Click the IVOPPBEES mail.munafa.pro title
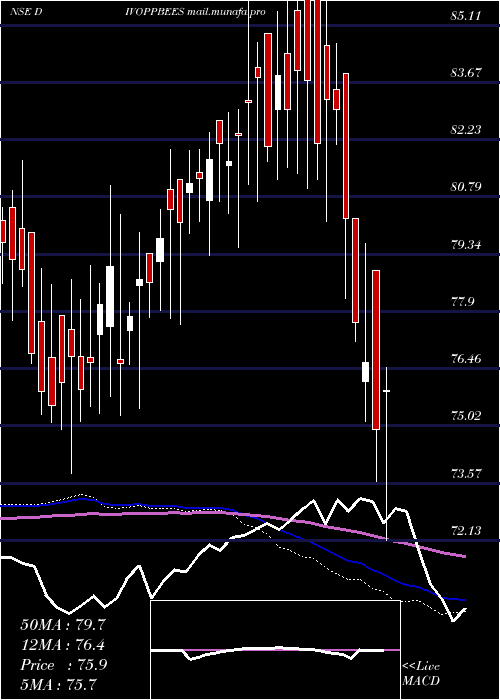This screenshot has height=700, width=500. pyautogui.click(x=196, y=12)
